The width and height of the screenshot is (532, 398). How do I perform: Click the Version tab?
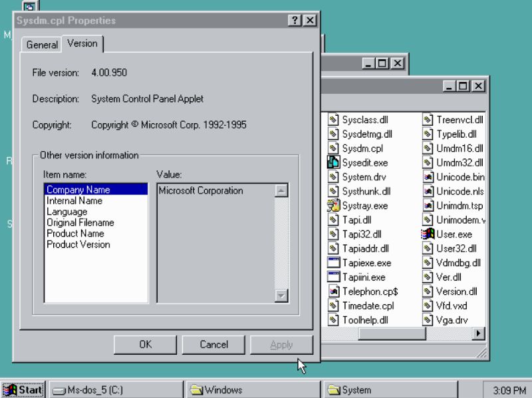(82, 44)
